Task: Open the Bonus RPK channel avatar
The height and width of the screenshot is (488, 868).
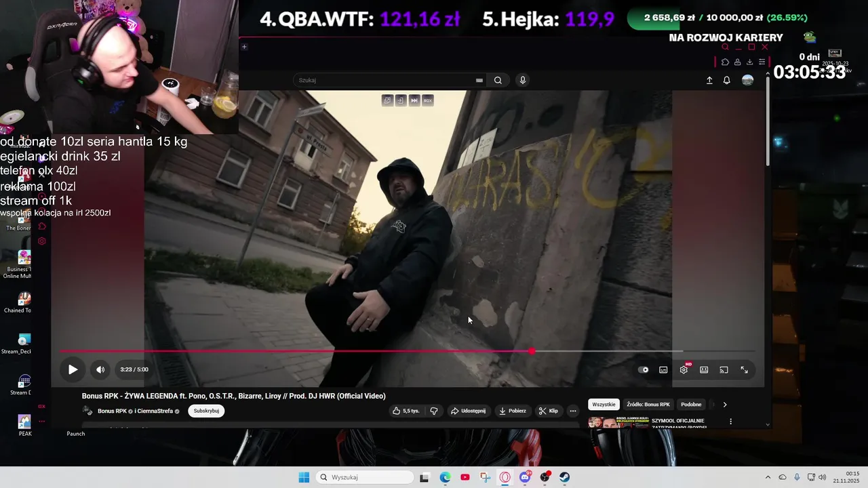Action: pos(87,411)
